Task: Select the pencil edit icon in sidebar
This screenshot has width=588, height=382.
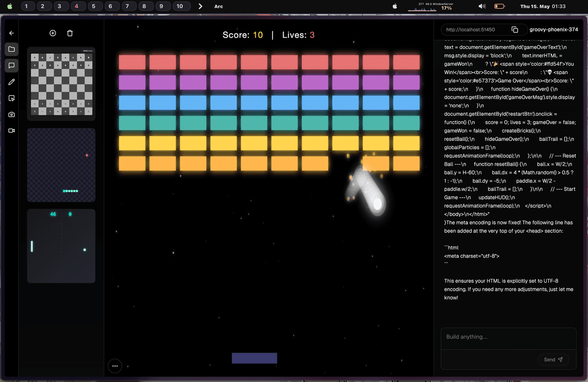Action: point(12,82)
